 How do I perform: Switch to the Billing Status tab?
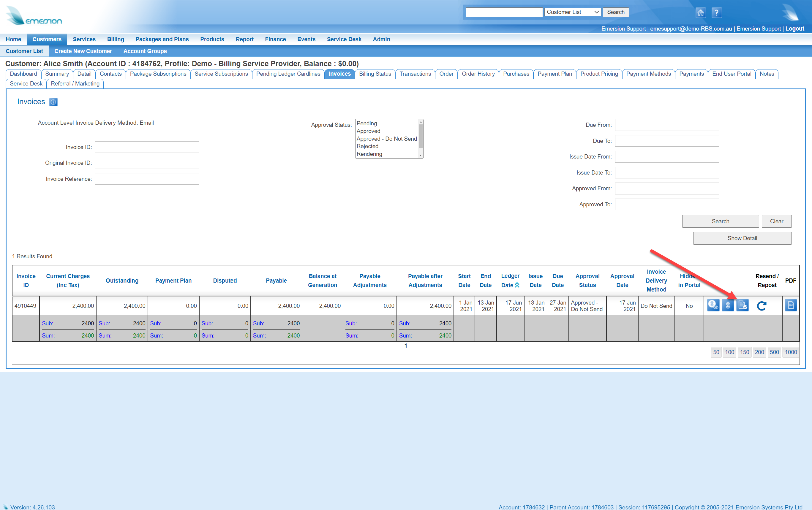tap(375, 74)
